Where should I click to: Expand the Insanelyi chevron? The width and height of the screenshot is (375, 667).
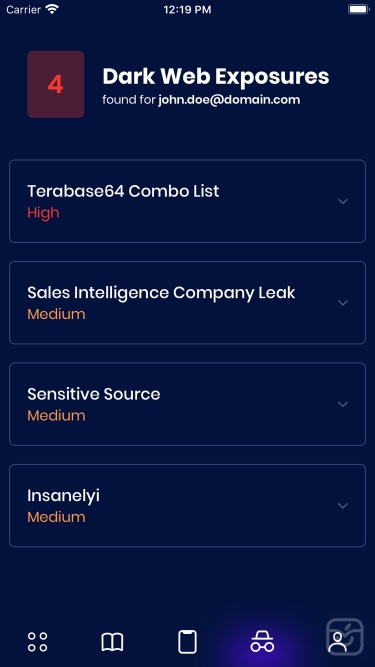point(343,505)
